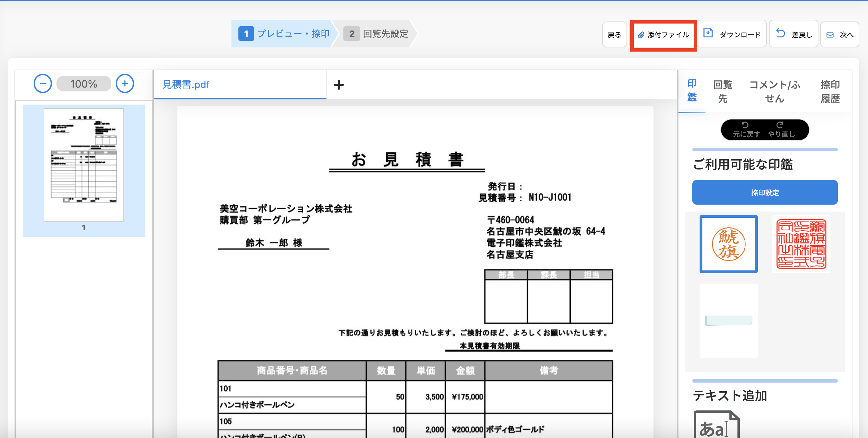Go to step 2 回覧先設定
The image size is (868, 438).
point(376,34)
